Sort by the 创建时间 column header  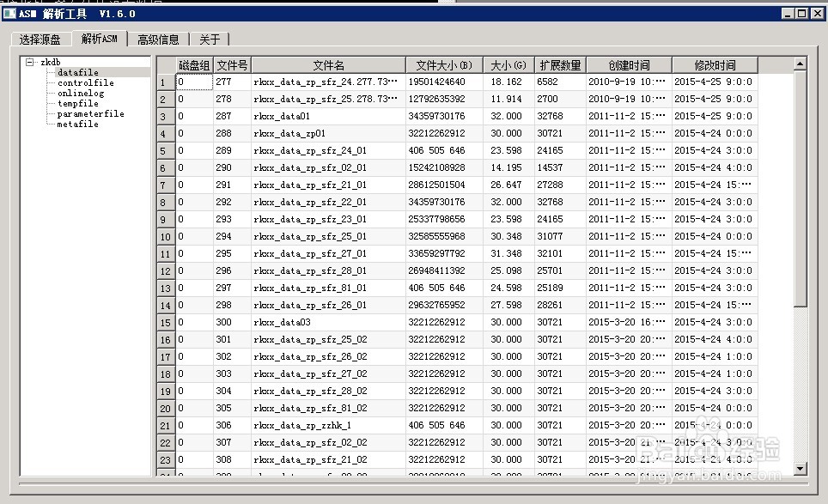[629, 65]
